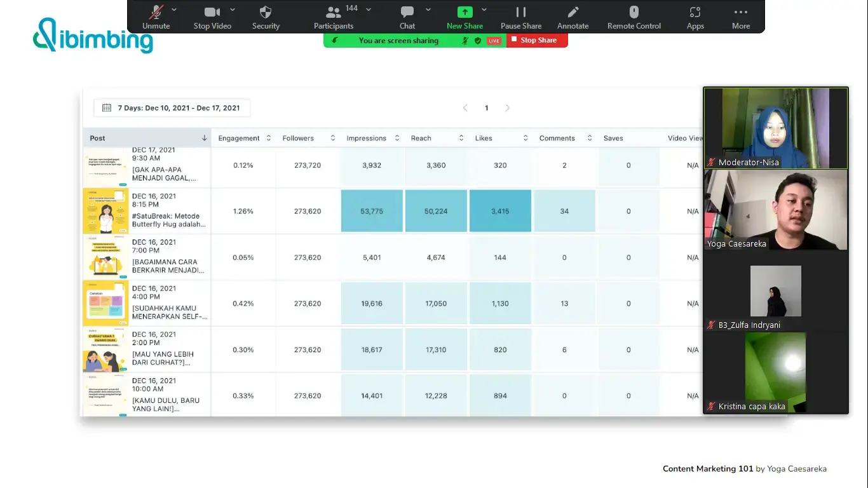The width and height of the screenshot is (868, 488).
Task: Expand chat options arrow beside Chat
Action: [428, 10]
